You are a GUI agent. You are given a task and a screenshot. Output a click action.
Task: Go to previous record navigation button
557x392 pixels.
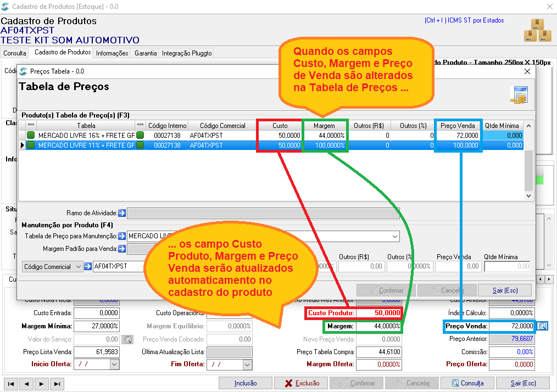point(26,384)
